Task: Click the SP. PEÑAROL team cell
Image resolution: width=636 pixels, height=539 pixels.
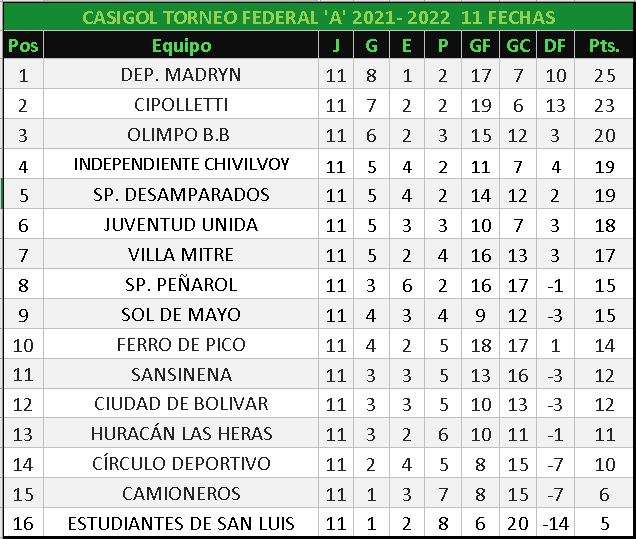Action: (x=181, y=284)
